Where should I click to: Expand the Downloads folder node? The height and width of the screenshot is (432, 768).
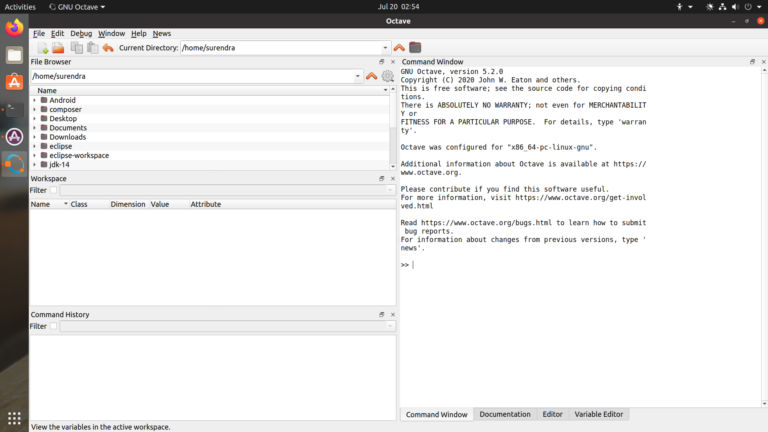point(35,137)
